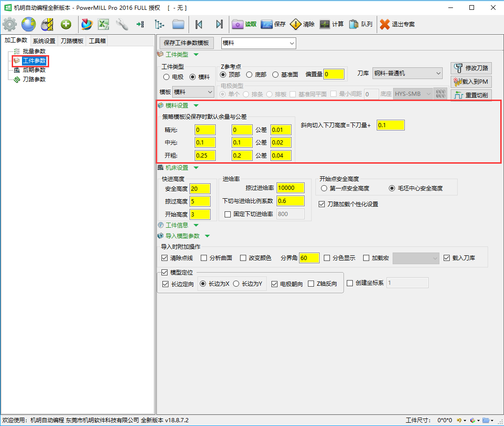Open the 模板 template dropdown
This screenshot has width=504, height=426.
(x=193, y=92)
